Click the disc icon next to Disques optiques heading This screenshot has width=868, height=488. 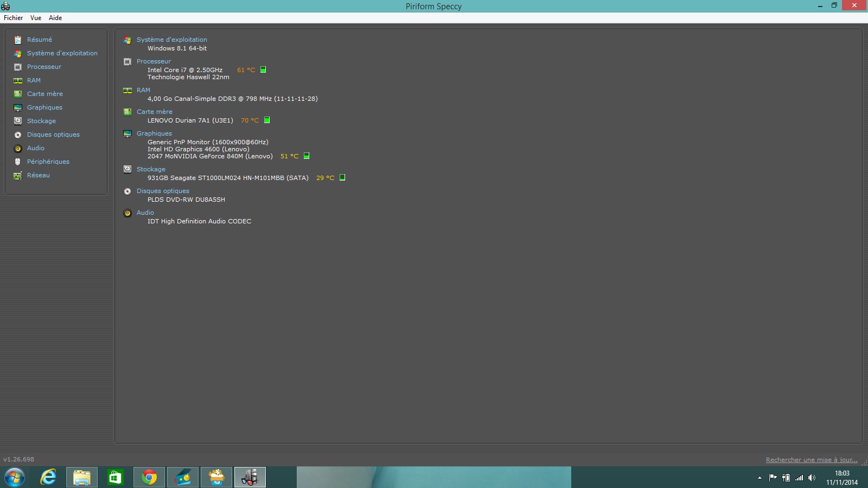(127, 191)
